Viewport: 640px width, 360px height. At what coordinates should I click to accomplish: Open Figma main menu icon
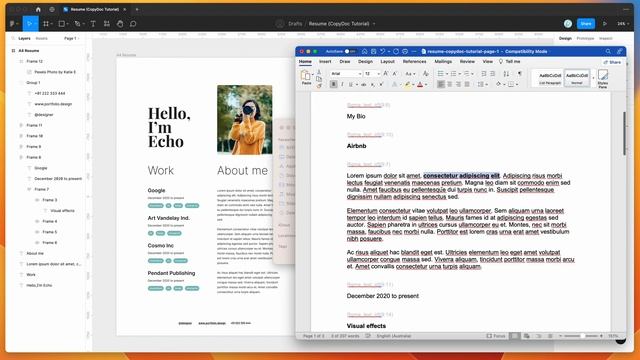click(13, 24)
